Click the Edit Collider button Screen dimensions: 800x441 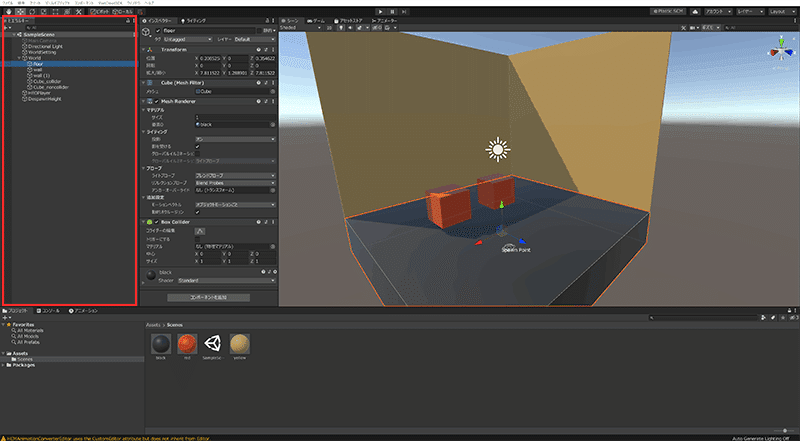(201, 231)
